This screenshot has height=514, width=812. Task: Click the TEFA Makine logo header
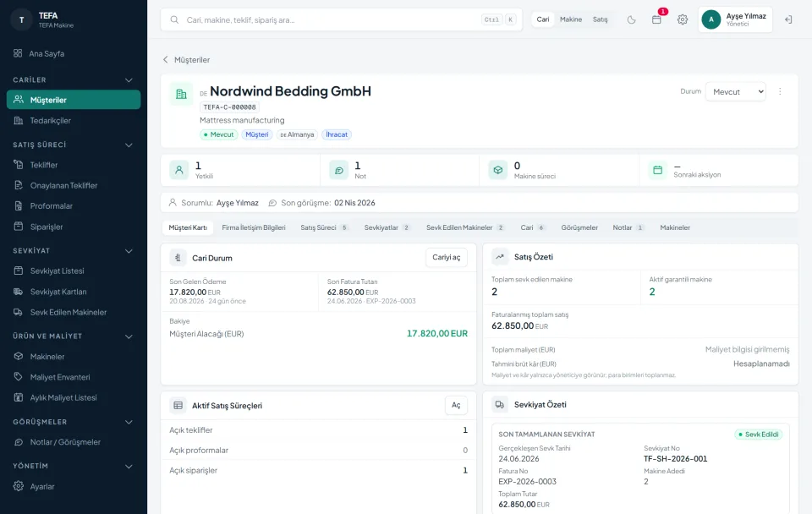pyautogui.click(x=44, y=19)
